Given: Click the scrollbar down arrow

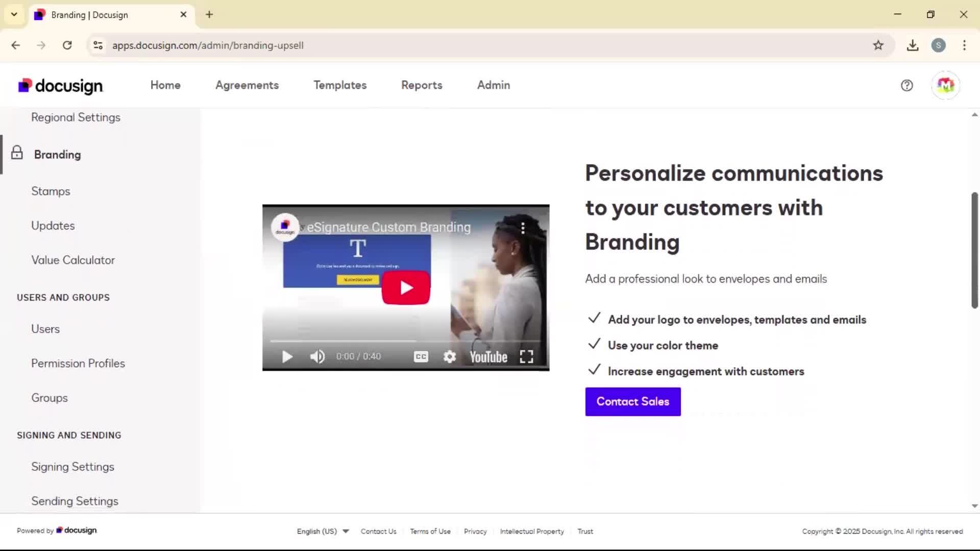Looking at the screenshot, I should pos(974,506).
